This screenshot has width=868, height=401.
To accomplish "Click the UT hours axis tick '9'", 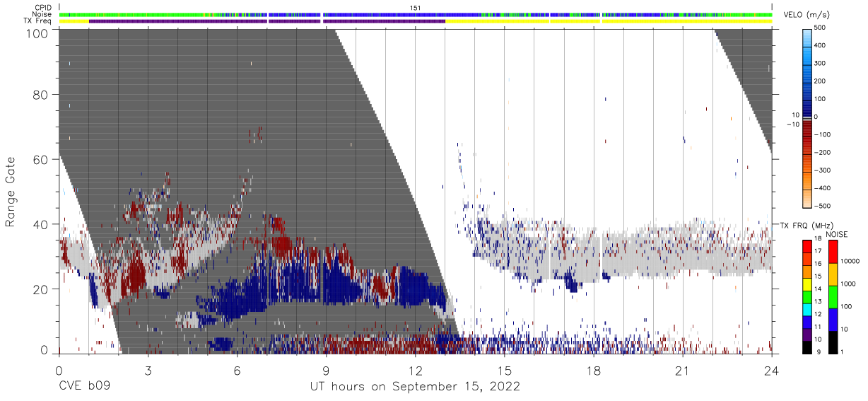I will coord(326,371).
